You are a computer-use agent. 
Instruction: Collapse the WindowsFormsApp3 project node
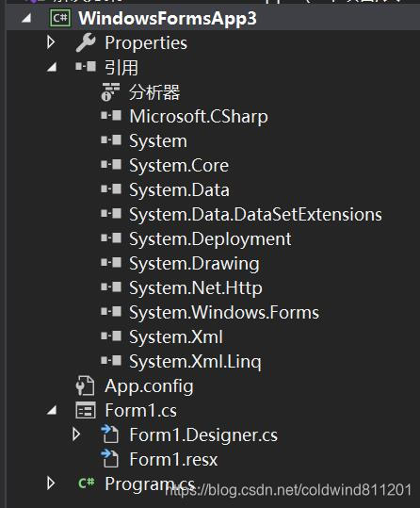click(26, 18)
